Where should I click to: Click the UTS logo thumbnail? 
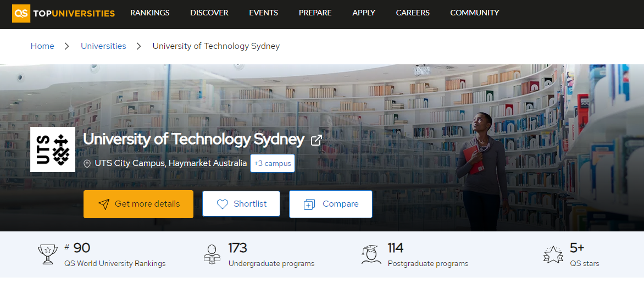tap(53, 149)
